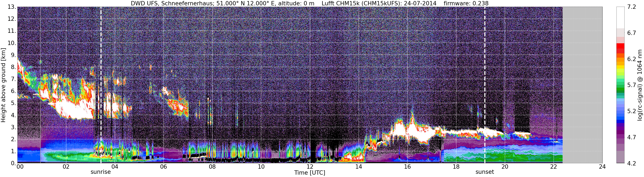Click the 'Height above ground [km]' axis label
This screenshot has width=644, height=177.
click(3, 85)
